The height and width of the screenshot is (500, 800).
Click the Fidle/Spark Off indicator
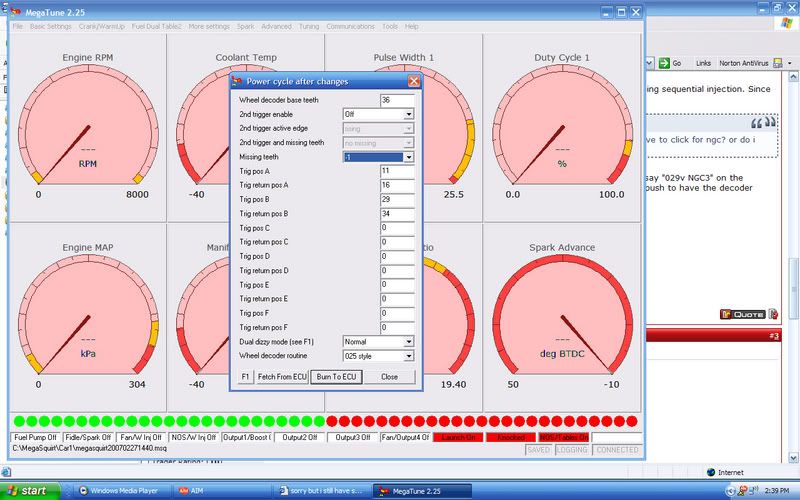(x=88, y=437)
